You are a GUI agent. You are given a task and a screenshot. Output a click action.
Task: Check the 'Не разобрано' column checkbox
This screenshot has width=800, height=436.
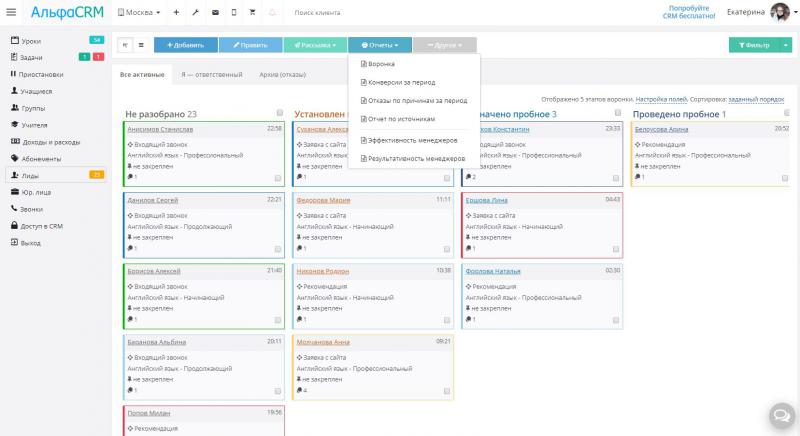click(x=279, y=112)
